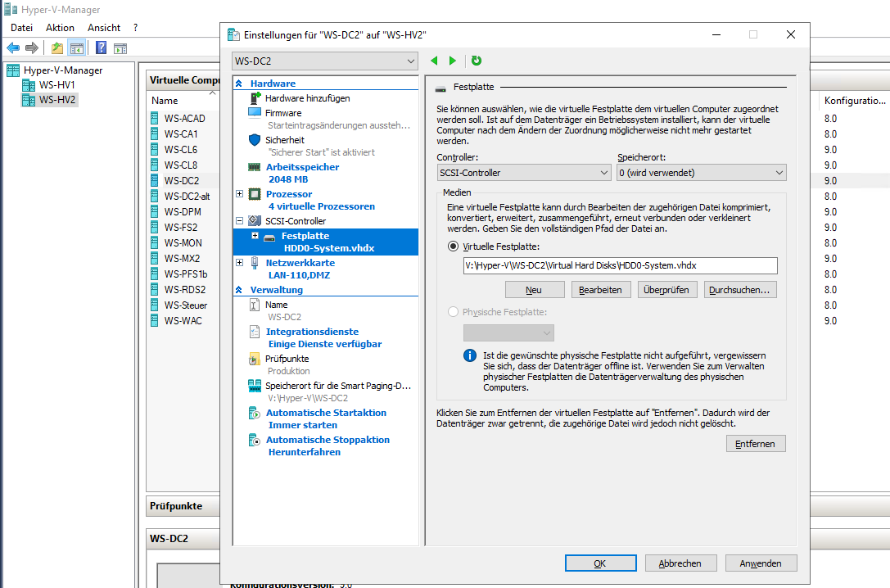This screenshot has height=588, width=890.
Task: Open the Datei menu
Action: tap(21, 28)
